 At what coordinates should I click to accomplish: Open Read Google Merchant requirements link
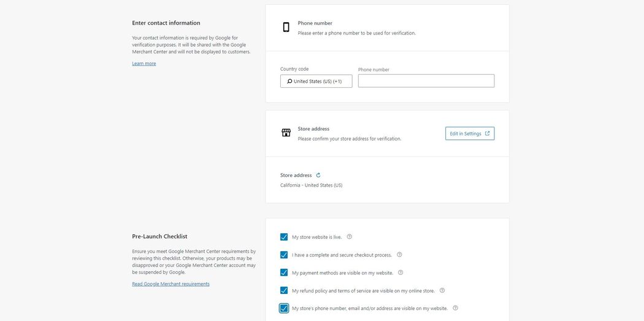click(171, 284)
